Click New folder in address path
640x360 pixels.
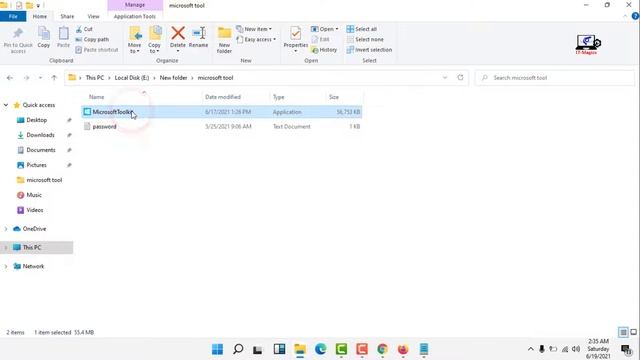click(x=173, y=78)
